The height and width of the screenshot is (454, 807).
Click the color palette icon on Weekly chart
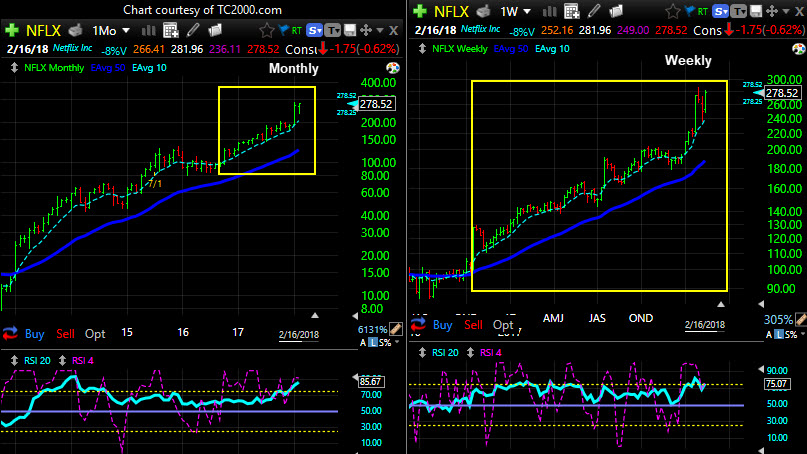(799, 49)
